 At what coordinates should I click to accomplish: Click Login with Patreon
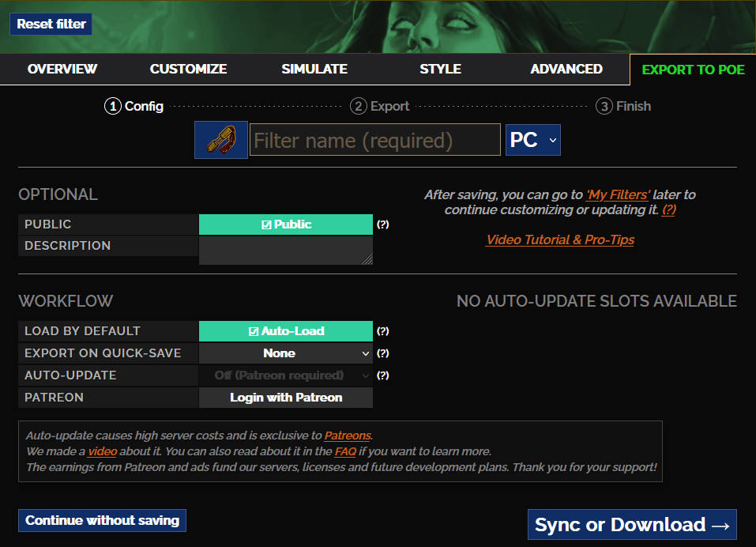pyautogui.click(x=286, y=397)
